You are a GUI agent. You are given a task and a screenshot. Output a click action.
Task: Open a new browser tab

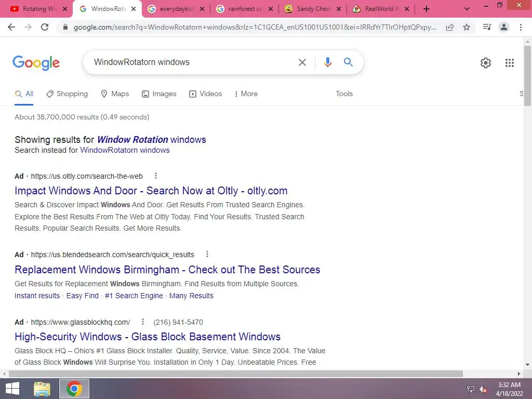[427, 9]
